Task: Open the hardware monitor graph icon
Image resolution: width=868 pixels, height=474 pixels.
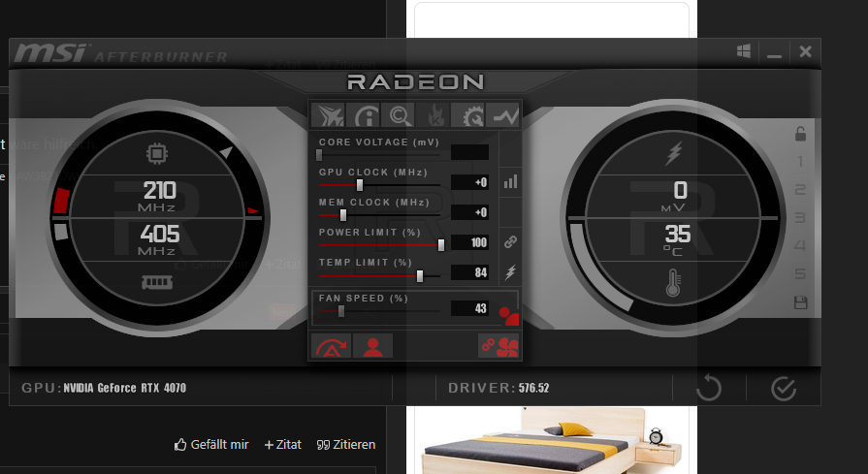Action: 502,115
